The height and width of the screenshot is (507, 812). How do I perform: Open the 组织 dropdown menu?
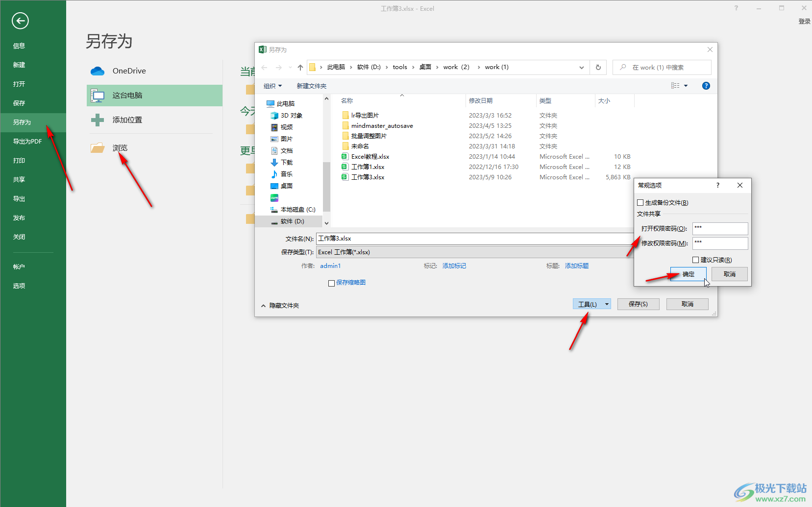[x=272, y=86]
